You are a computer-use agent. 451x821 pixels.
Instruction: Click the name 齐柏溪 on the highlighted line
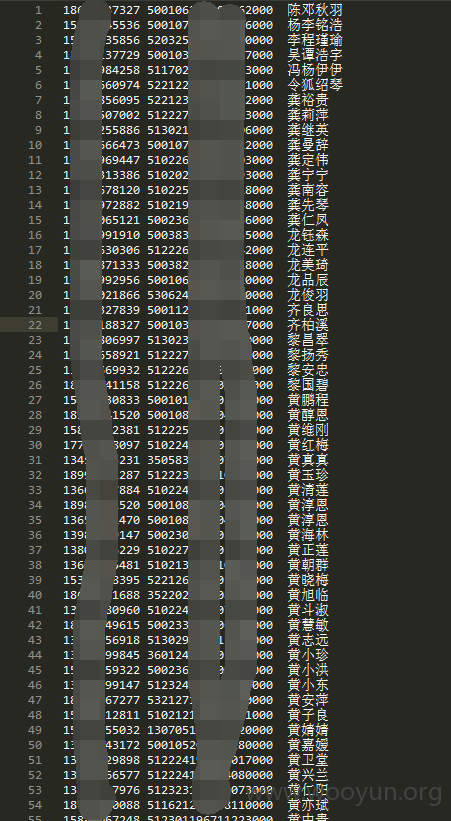tap(308, 325)
